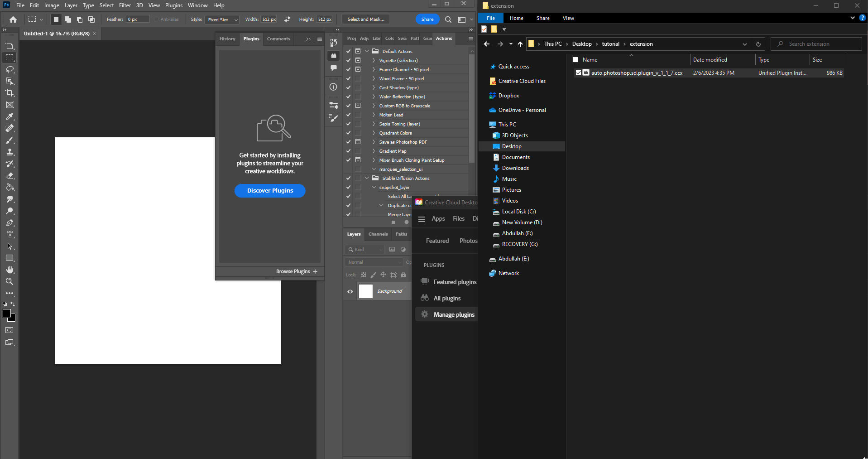
Task: Switch to the Channels tab
Action: [378, 234]
